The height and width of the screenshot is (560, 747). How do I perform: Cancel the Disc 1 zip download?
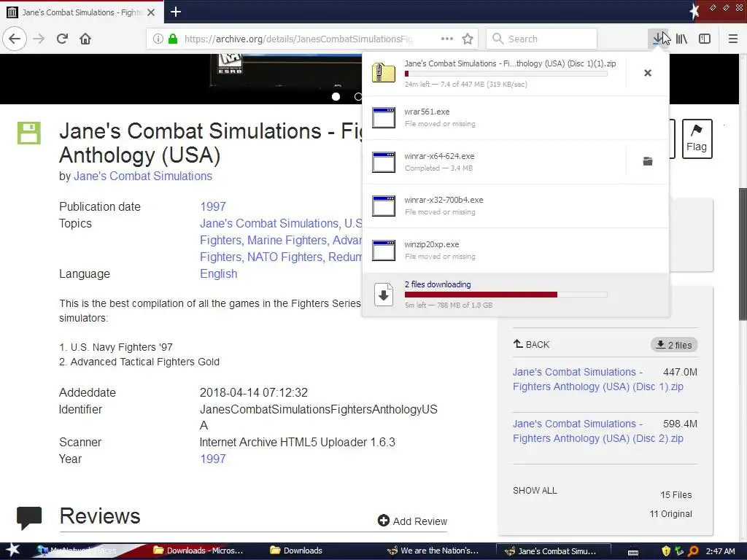648,73
